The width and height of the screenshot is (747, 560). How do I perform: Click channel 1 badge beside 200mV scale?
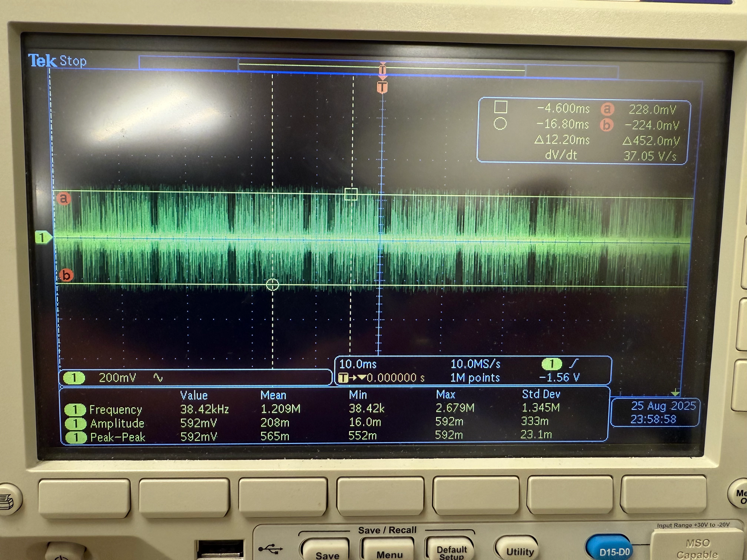(x=74, y=378)
